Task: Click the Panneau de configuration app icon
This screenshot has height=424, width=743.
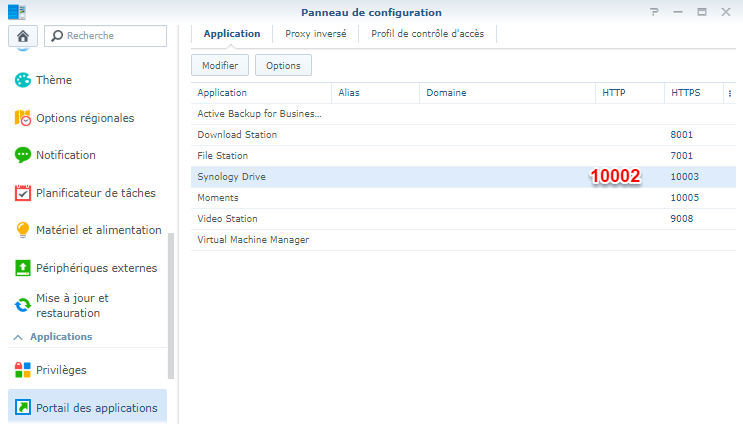Action: coord(17,12)
